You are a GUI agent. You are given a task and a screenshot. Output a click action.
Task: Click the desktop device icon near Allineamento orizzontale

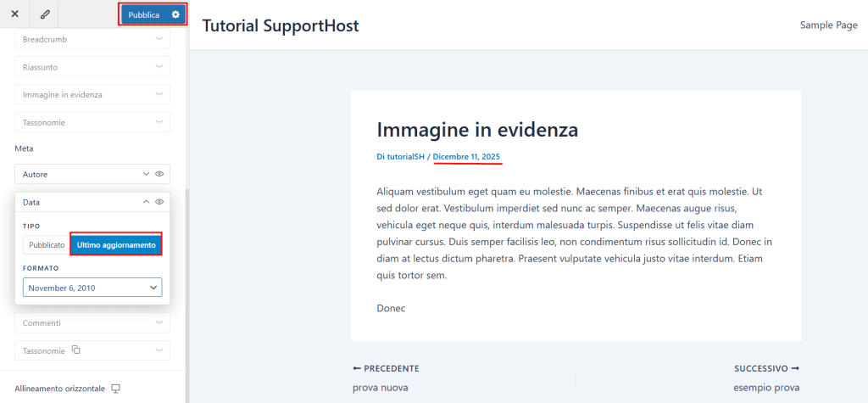pyautogui.click(x=116, y=389)
